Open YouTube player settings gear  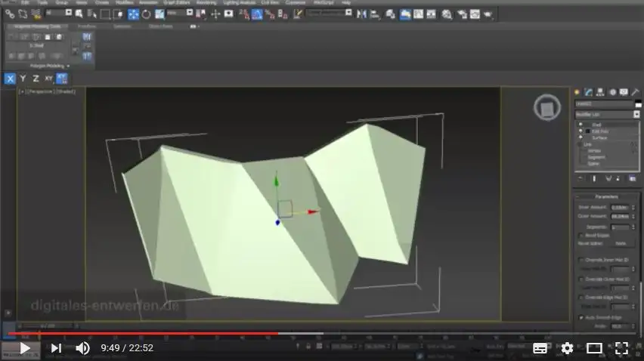point(567,348)
